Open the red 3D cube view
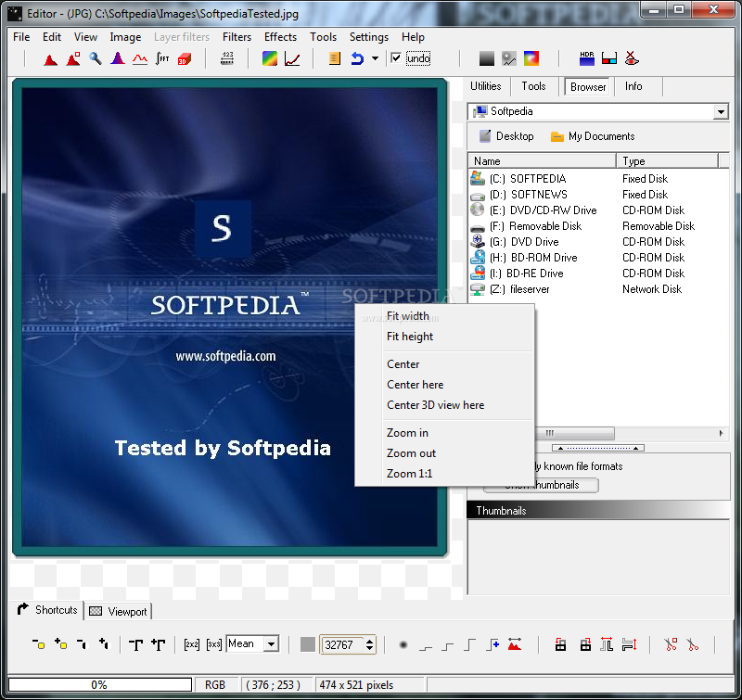Viewport: 742px width, 700px height. [185, 59]
